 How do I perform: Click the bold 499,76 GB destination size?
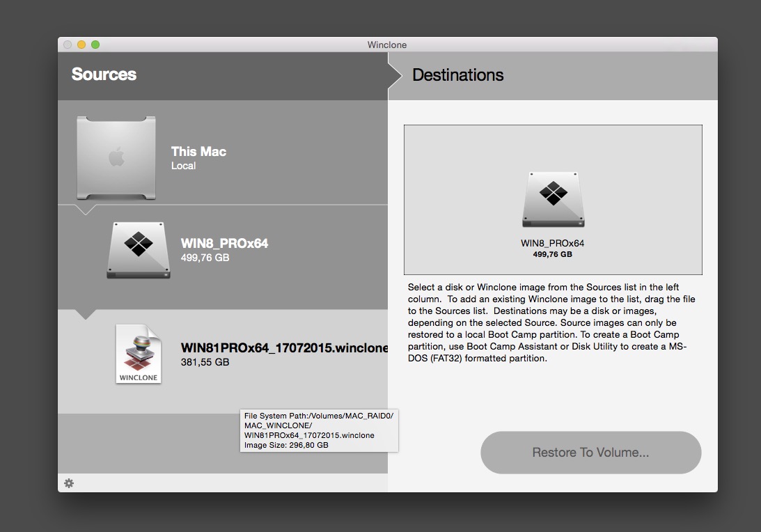click(x=552, y=254)
